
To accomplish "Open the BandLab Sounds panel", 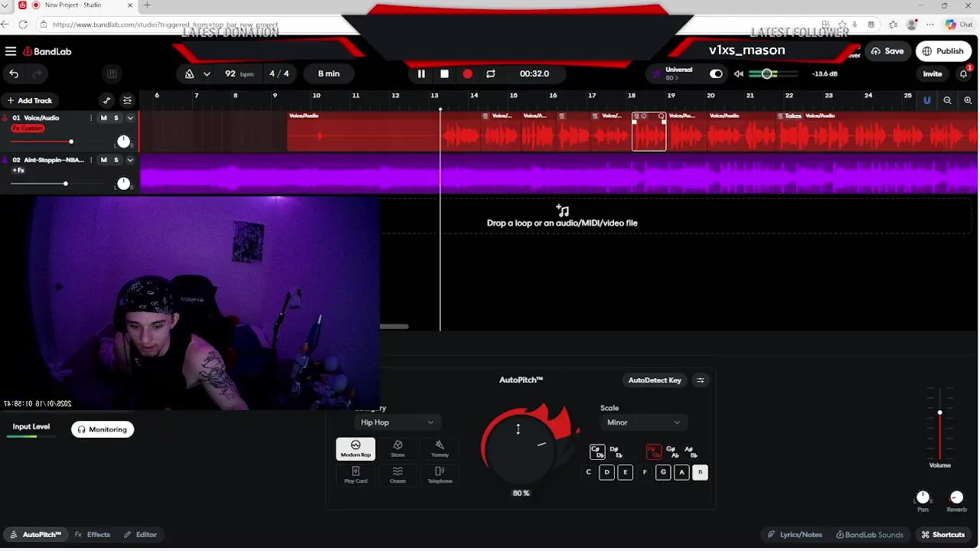I will click(870, 535).
